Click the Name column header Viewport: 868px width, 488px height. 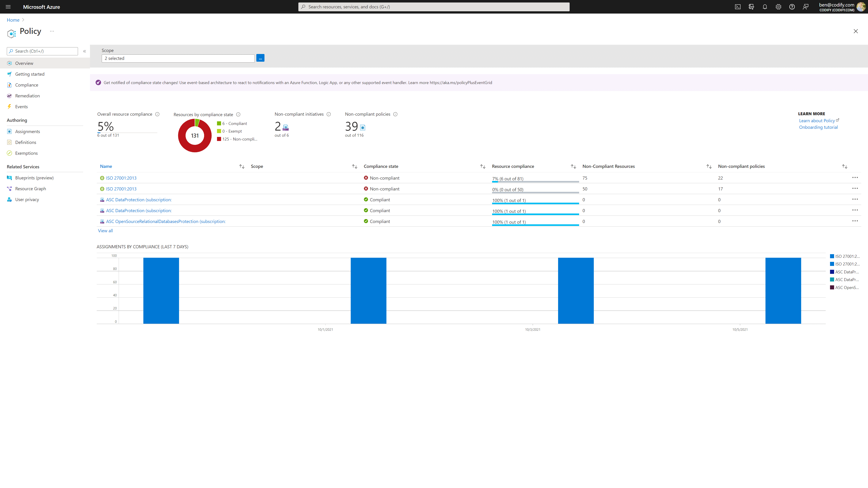(106, 166)
